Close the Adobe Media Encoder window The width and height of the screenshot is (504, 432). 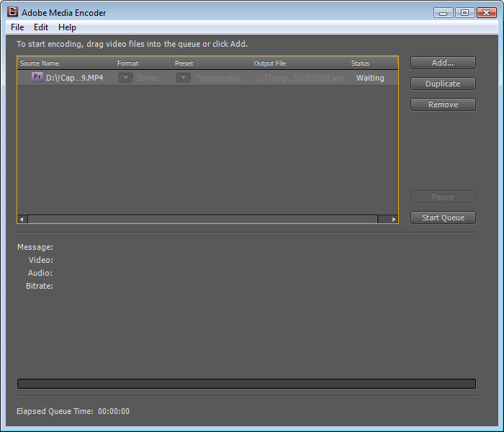coord(486,13)
